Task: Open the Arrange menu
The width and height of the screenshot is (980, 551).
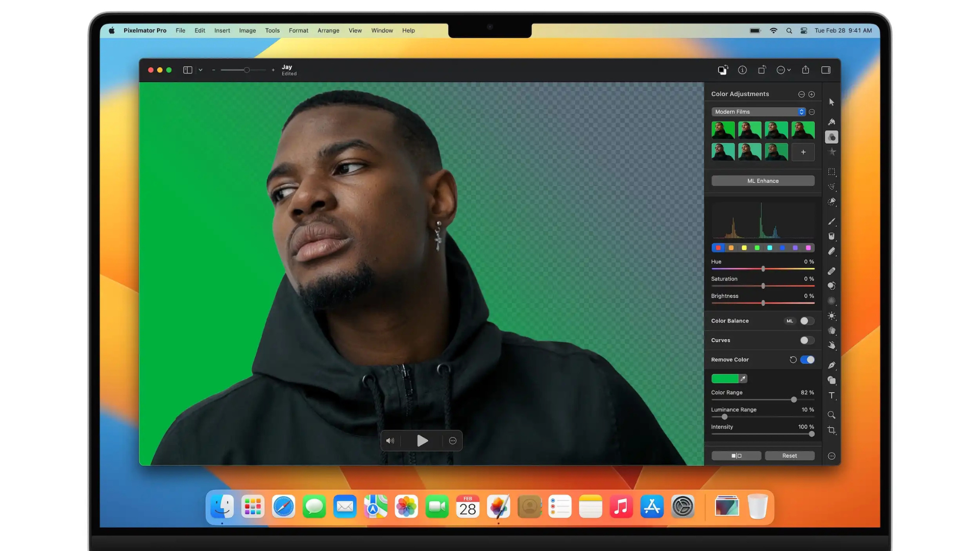Action: coord(328,31)
